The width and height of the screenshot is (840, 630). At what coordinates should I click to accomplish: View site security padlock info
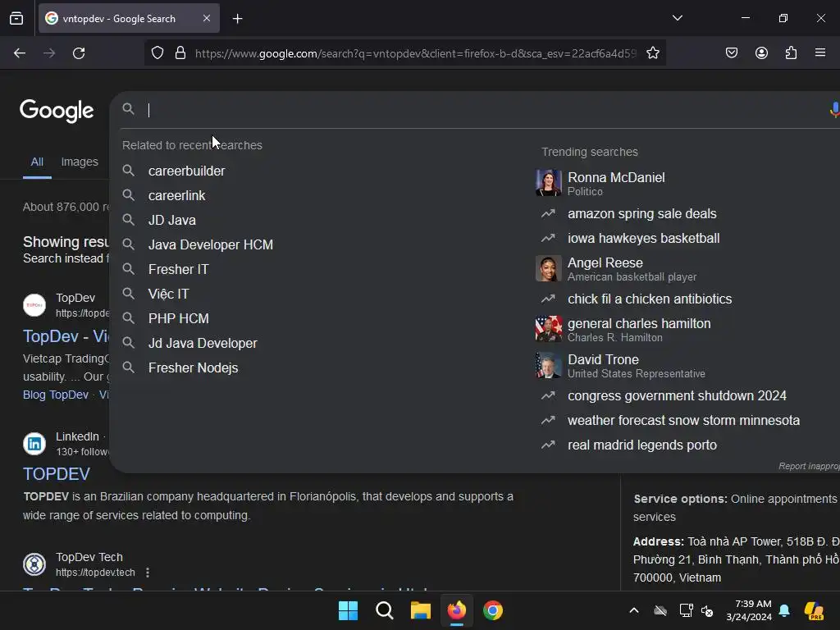(x=180, y=53)
